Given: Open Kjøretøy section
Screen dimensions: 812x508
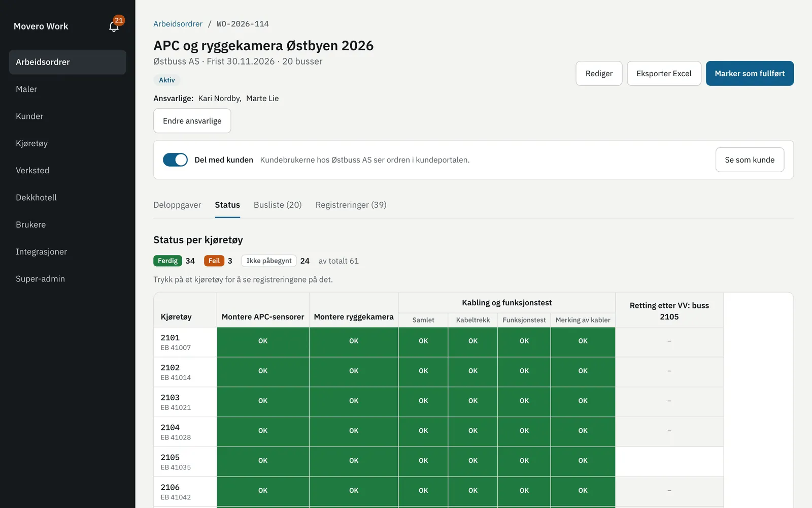Looking at the screenshot, I should [x=67, y=143].
